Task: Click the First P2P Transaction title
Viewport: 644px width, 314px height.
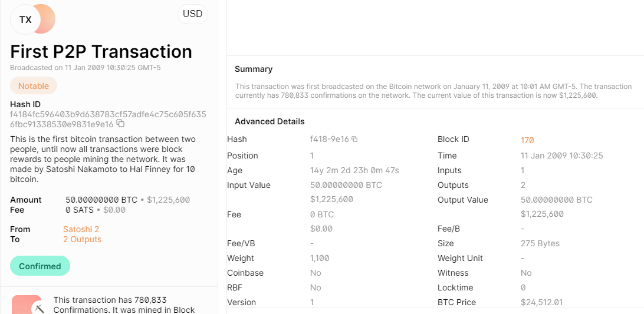Action: 101,51
